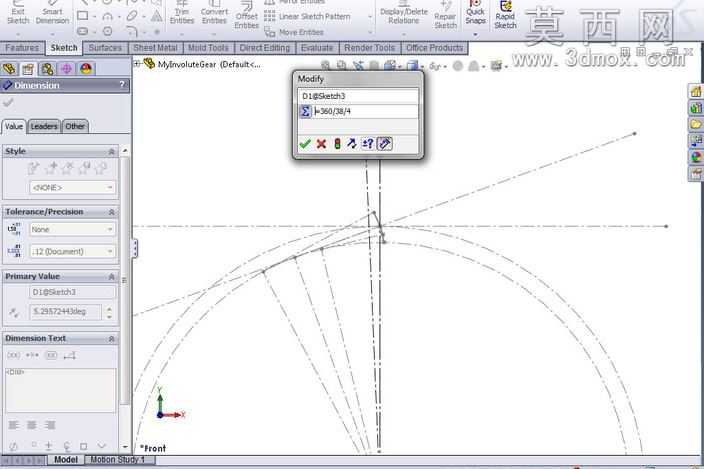
Task: Center-justify the dimension text
Action: [31, 425]
